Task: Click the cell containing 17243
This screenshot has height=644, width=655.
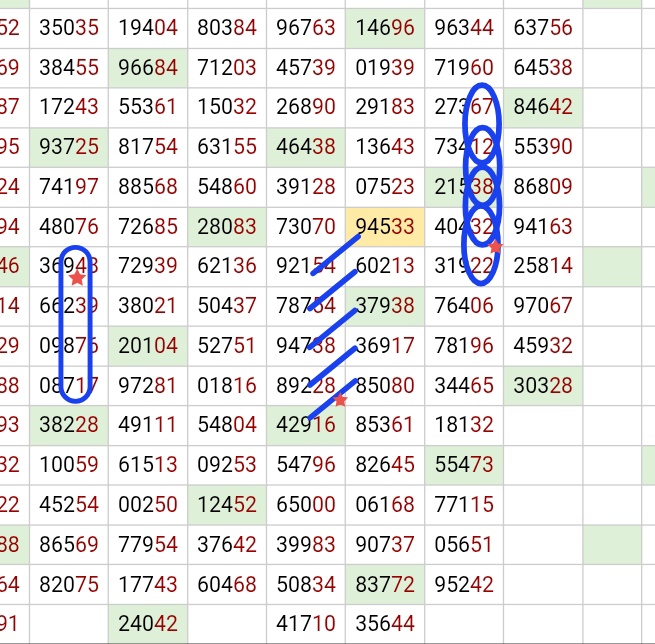Action: (69, 108)
